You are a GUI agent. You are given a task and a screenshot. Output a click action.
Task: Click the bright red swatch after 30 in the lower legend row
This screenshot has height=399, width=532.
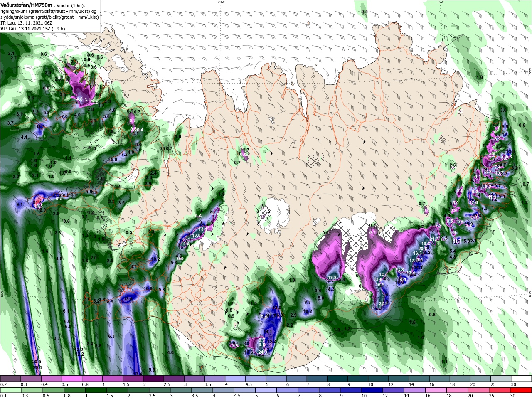pyautogui.click(x=521, y=390)
